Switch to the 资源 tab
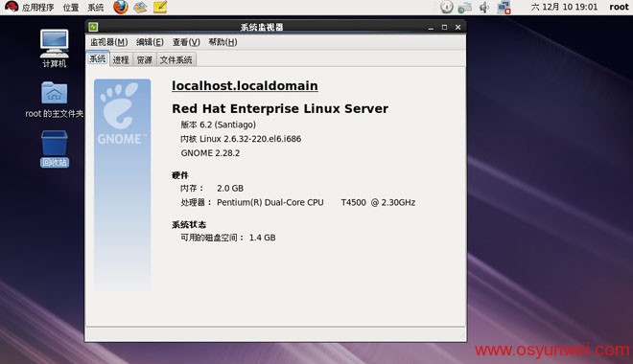 tap(145, 59)
